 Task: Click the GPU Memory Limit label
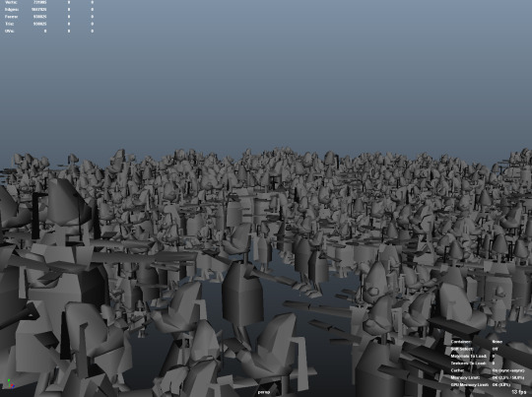coord(470,385)
